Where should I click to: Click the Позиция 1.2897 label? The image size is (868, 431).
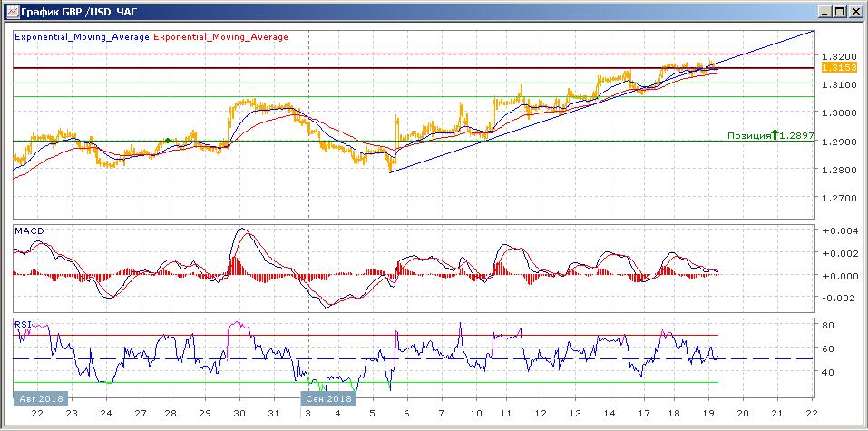point(749,136)
